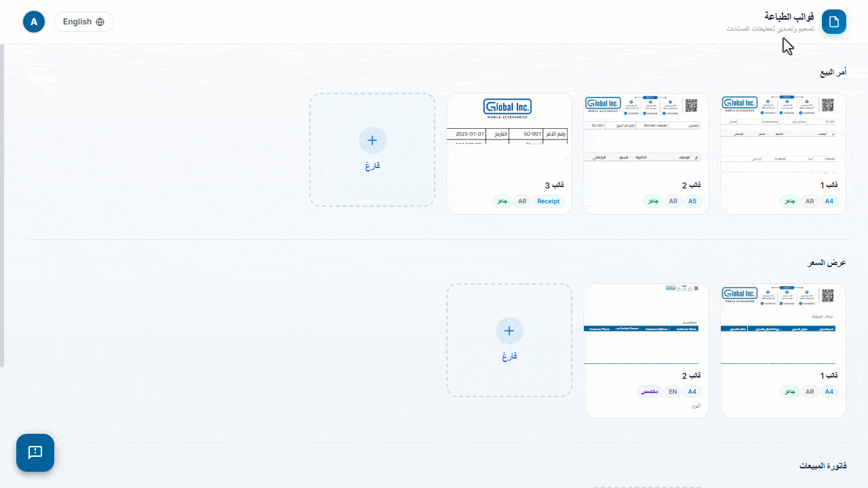868x488 pixels.
Task: Click plus icon in price quote empty card
Action: pyautogui.click(x=509, y=331)
